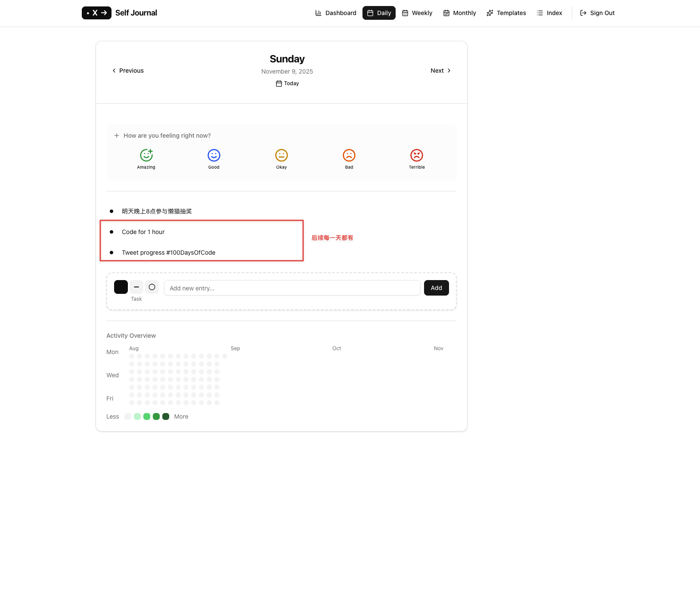Switch to the Daily view

coord(379,13)
